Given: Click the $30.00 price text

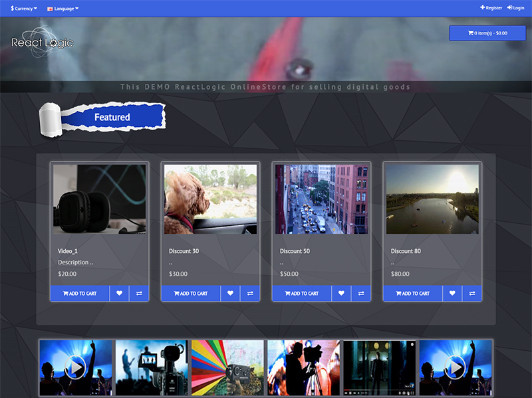Looking at the screenshot, I should coord(178,274).
